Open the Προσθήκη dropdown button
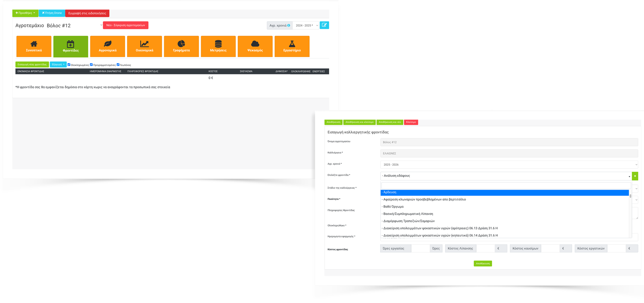644x303 pixels. (25, 13)
